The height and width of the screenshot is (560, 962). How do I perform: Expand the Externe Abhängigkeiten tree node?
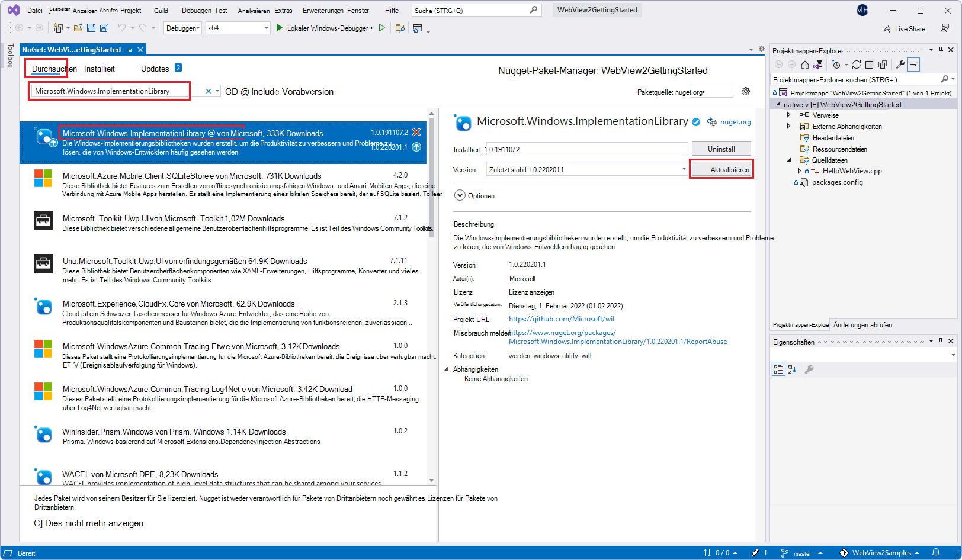788,126
